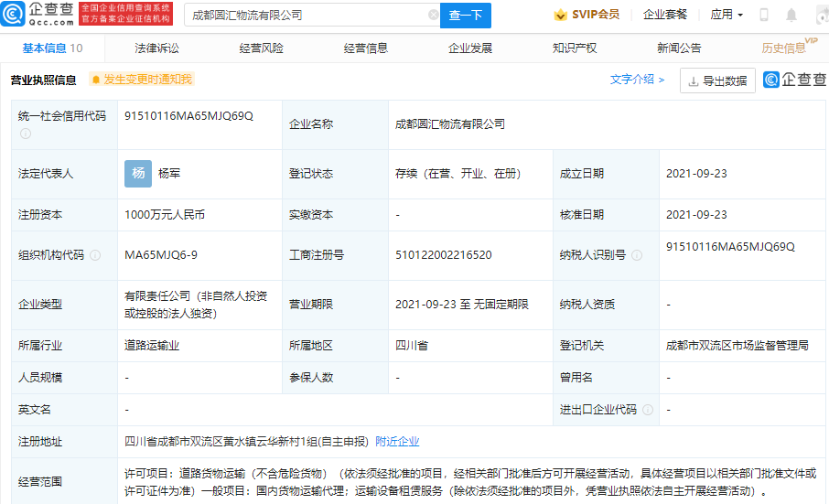Click info icon beside 统一社会信用代码
Image resolution: width=829 pixels, height=504 pixels.
pos(26,134)
